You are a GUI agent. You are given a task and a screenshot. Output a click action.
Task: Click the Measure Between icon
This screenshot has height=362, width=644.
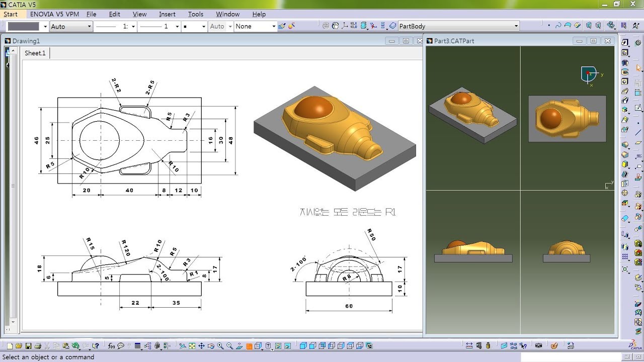(469, 346)
